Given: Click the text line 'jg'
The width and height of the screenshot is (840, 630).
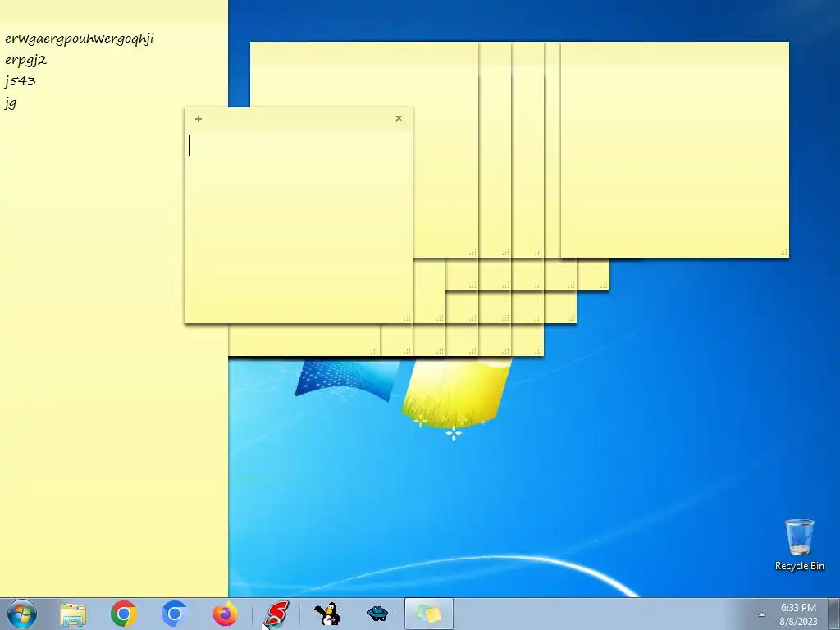Looking at the screenshot, I should (x=11, y=103).
